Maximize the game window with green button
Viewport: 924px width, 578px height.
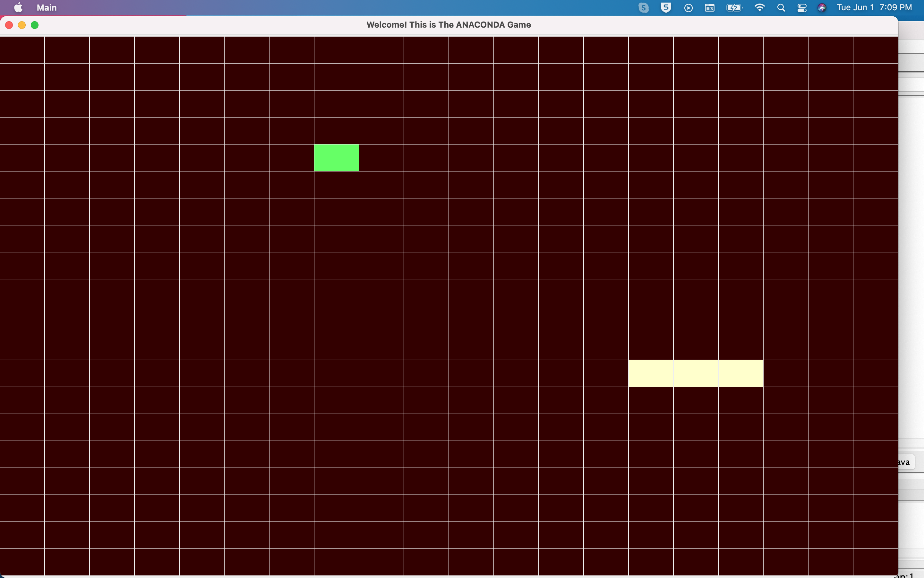(35, 25)
